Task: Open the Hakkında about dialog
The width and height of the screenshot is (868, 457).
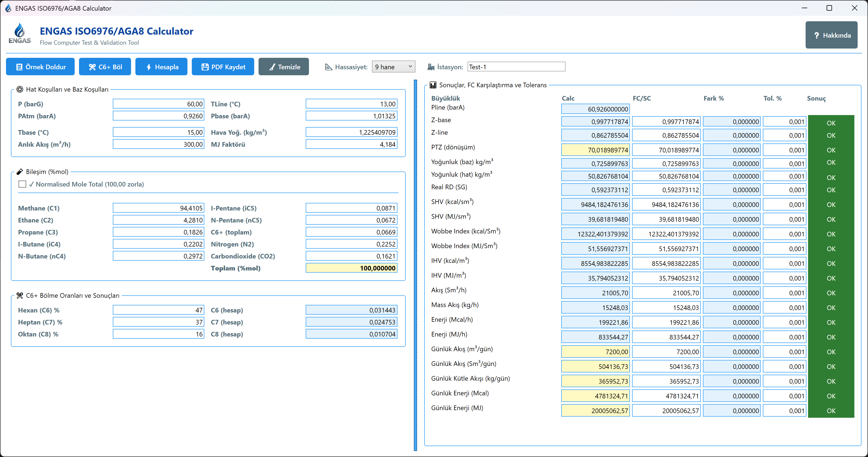Action: 831,35
